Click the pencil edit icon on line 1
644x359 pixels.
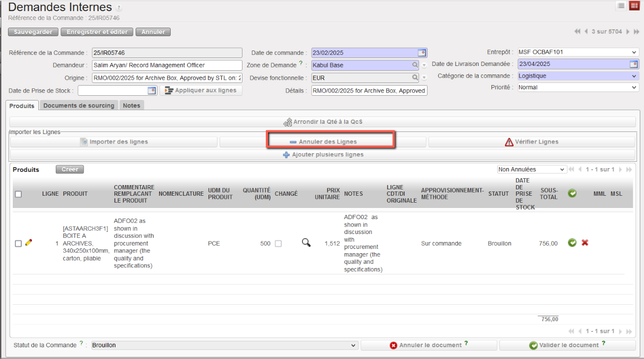pyautogui.click(x=29, y=243)
